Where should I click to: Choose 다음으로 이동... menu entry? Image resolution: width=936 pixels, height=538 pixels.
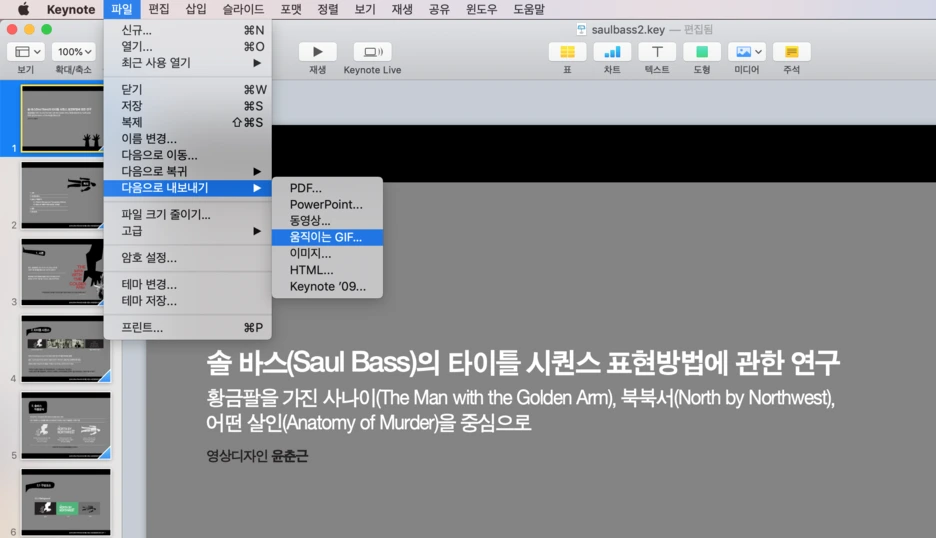point(187,155)
